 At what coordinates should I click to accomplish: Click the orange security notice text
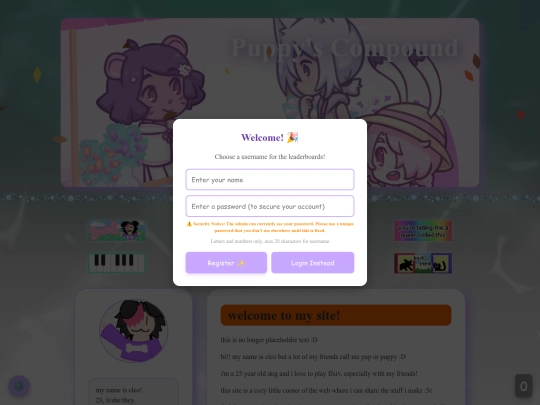click(x=270, y=227)
